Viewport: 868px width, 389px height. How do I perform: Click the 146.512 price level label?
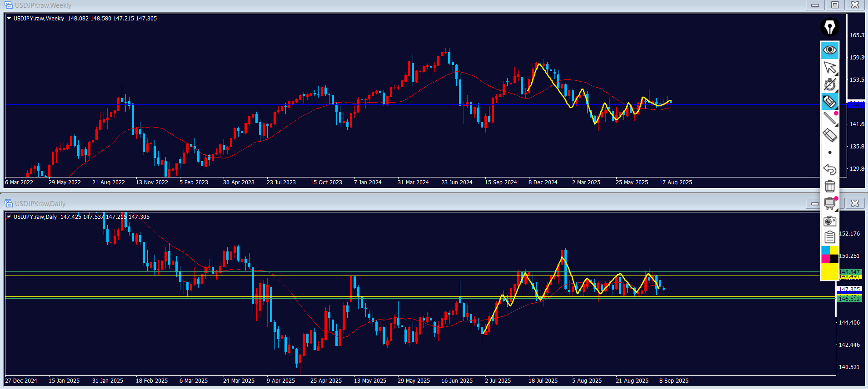point(849,299)
